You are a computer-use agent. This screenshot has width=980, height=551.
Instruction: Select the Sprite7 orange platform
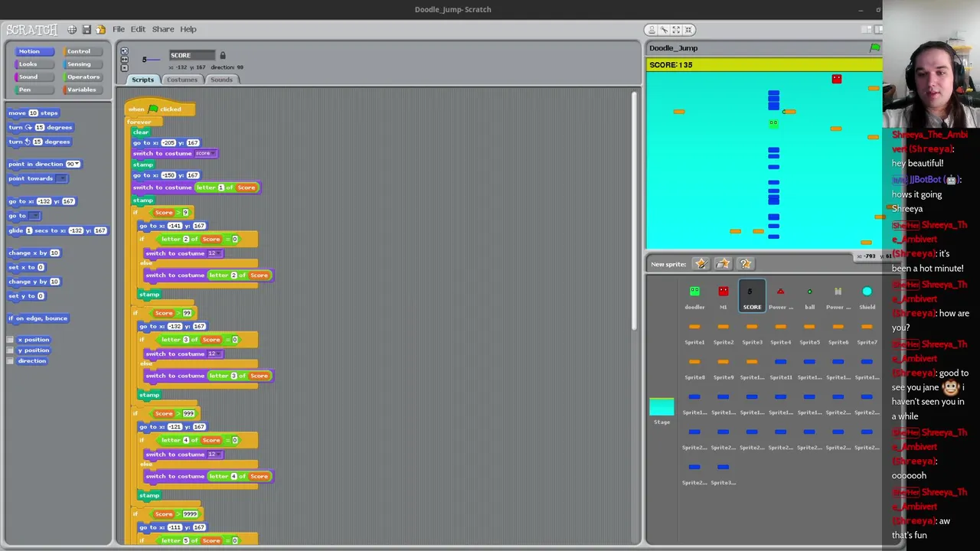pyautogui.click(x=867, y=333)
